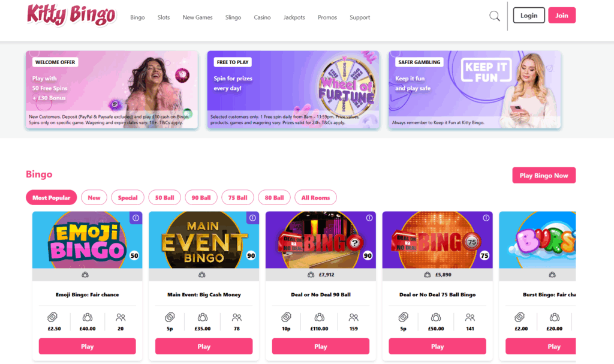Open the Wheel of Fortune free-to-play banner
This screenshot has height=364, width=614.
(293, 89)
